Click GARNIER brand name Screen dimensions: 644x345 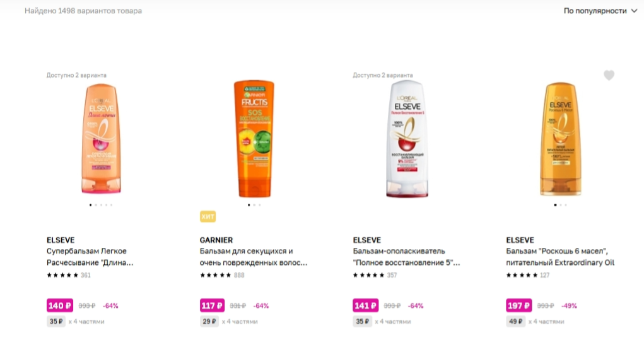click(216, 240)
